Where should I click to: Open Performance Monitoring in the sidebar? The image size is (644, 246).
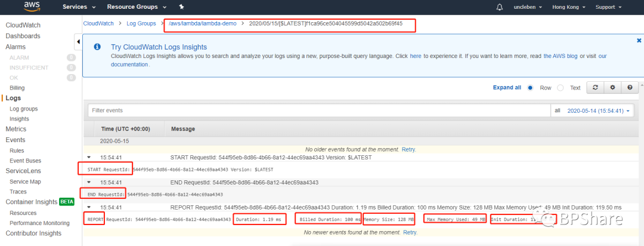(x=39, y=223)
